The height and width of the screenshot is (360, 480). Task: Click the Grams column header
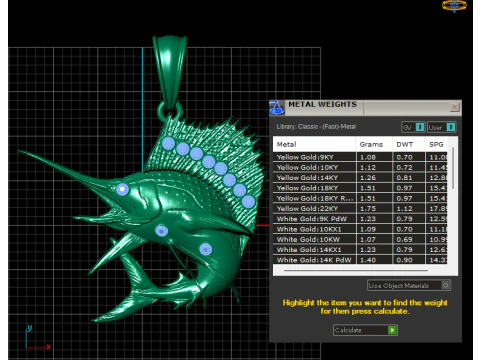pos(374,144)
